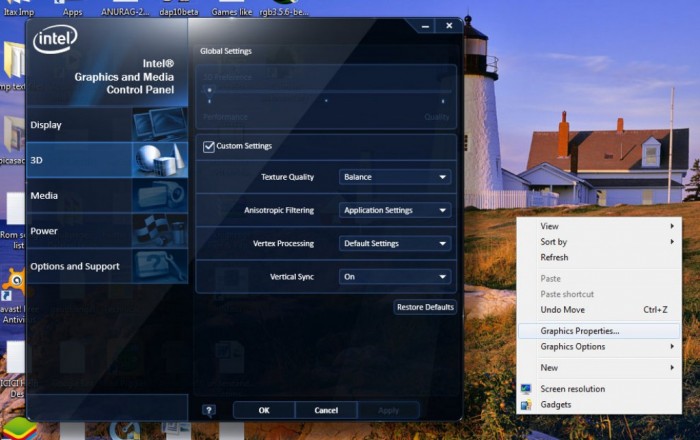Open the Display section monitor icon

[x=159, y=125]
